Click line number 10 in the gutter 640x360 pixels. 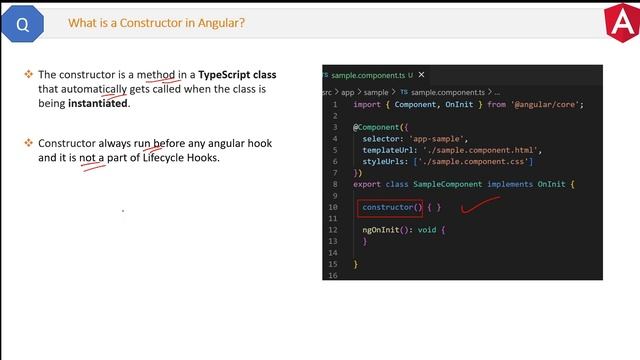coord(333,207)
